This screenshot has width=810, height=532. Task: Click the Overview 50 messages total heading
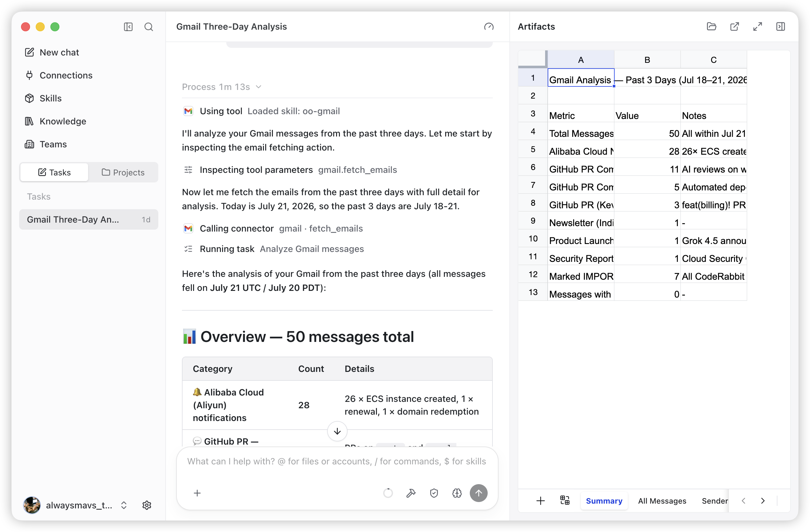pyautogui.click(x=298, y=337)
